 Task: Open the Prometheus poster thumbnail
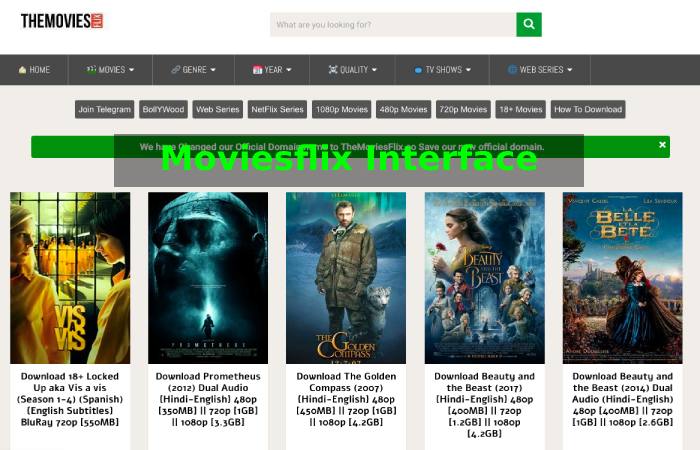[x=208, y=278]
